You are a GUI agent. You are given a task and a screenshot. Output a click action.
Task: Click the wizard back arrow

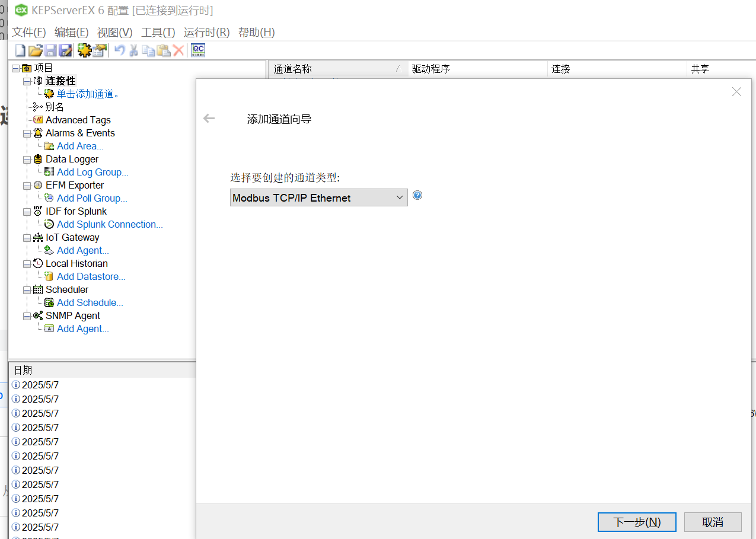209,119
